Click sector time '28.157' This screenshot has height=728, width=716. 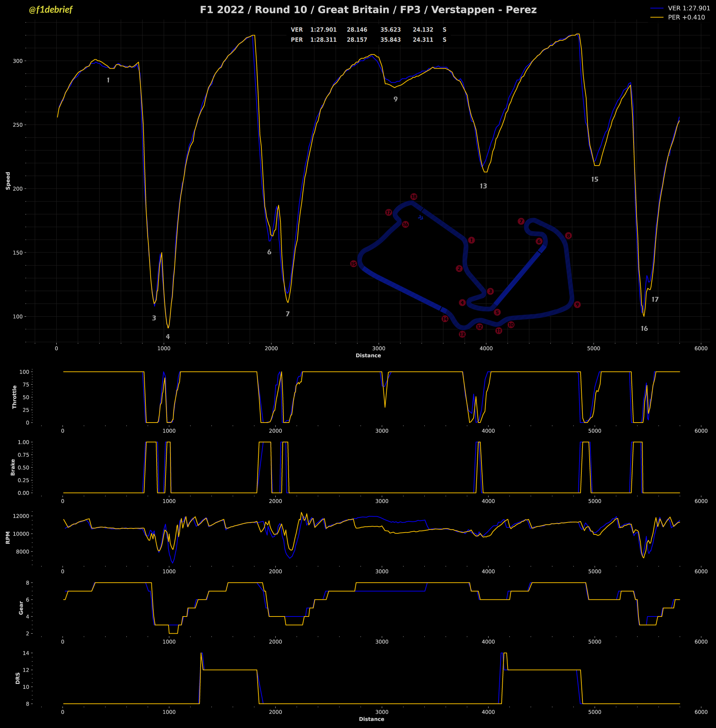357,40
